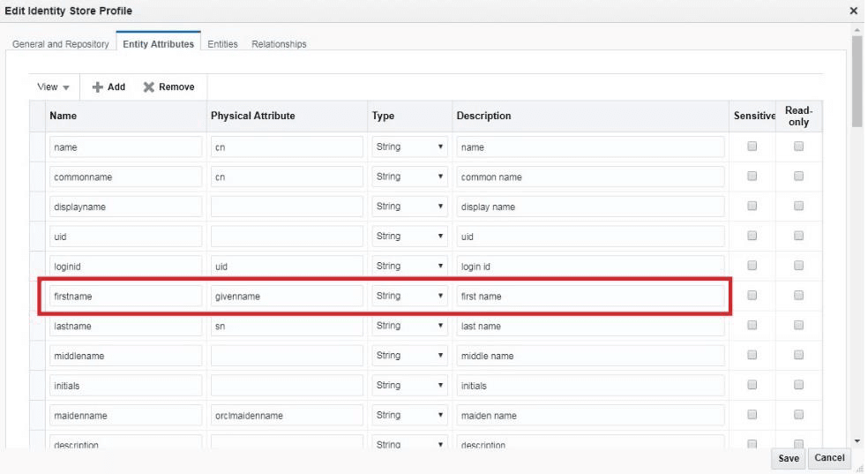Click the plus Add icon button

(108, 87)
